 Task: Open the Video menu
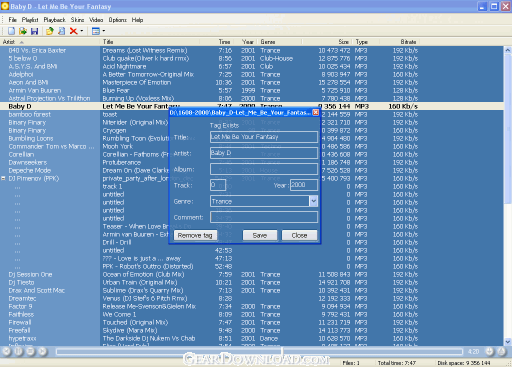click(96, 20)
